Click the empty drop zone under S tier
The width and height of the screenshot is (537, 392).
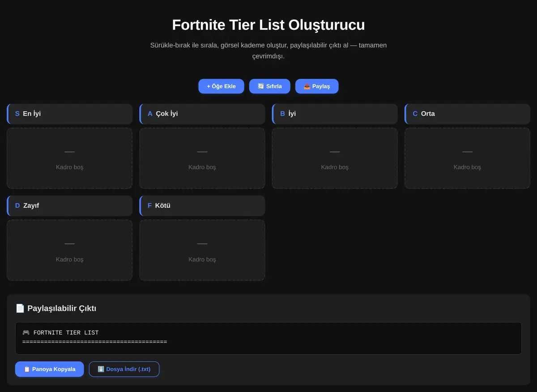click(69, 158)
